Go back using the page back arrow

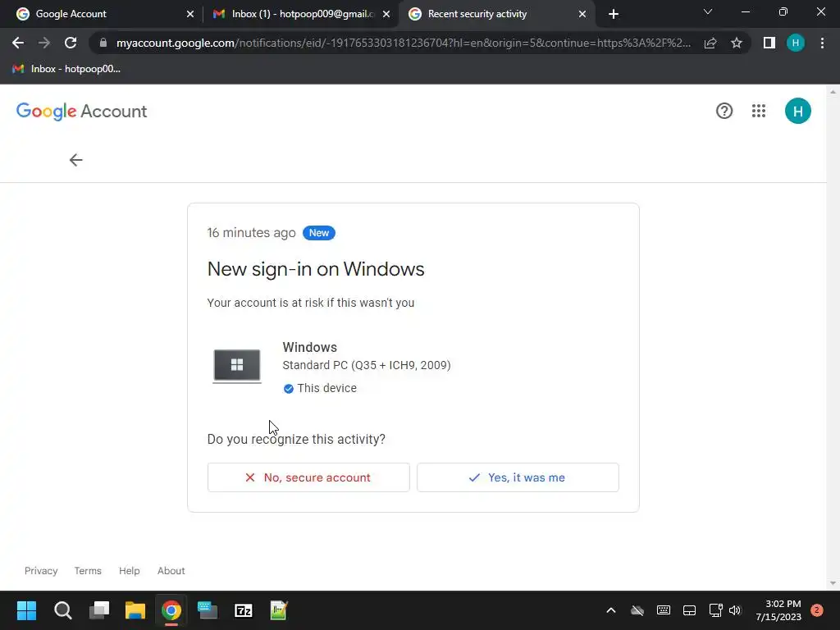tap(75, 160)
